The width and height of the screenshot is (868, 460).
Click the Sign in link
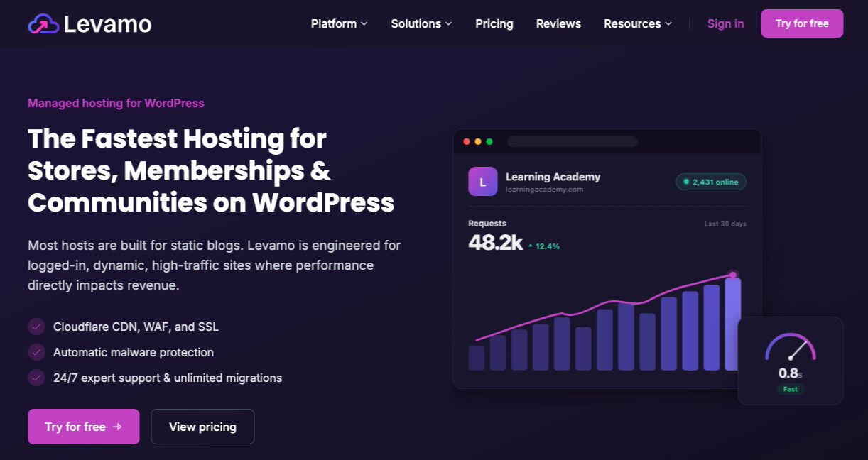[725, 23]
